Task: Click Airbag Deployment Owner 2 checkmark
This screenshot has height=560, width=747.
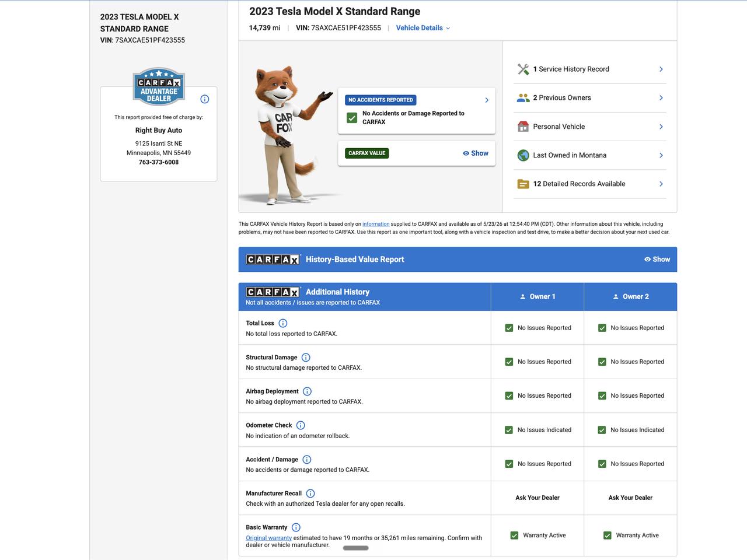Action: pyautogui.click(x=602, y=395)
